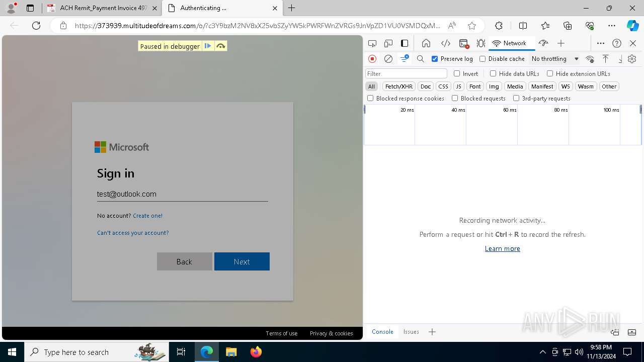Open the Create one! link

click(147, 216)
